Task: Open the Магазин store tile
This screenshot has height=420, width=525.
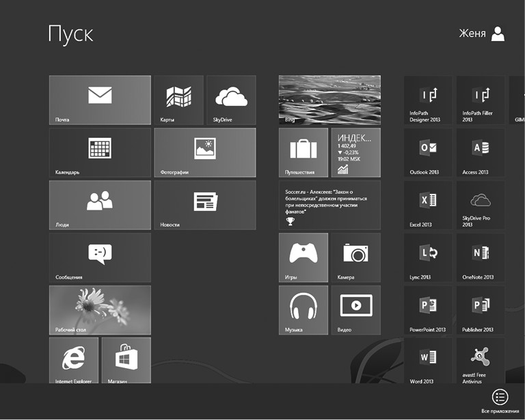Action: [126, 360]
